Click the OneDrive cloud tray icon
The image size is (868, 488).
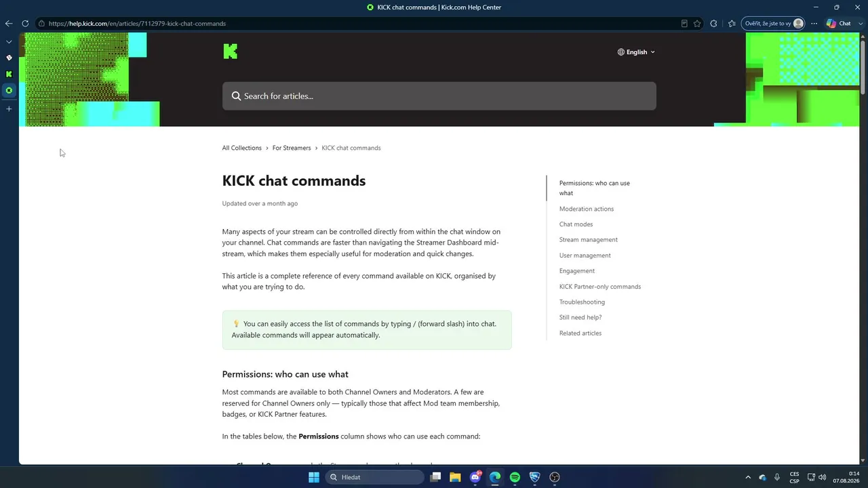[762, 477]
